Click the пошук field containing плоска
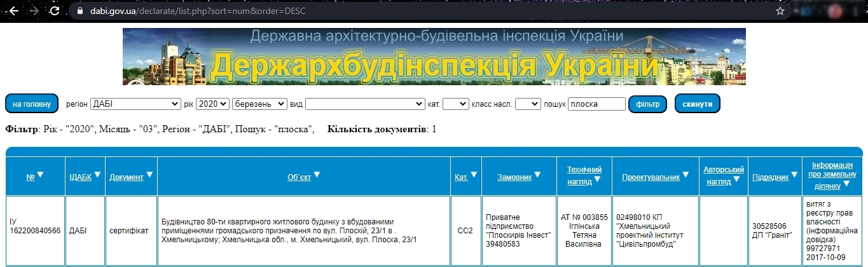 point(596,104)
